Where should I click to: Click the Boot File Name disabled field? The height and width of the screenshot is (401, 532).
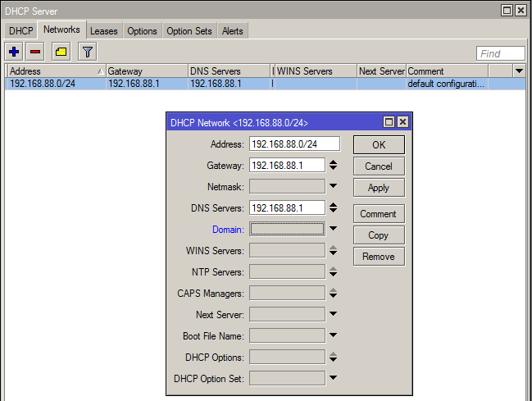(x=287, y=336)
